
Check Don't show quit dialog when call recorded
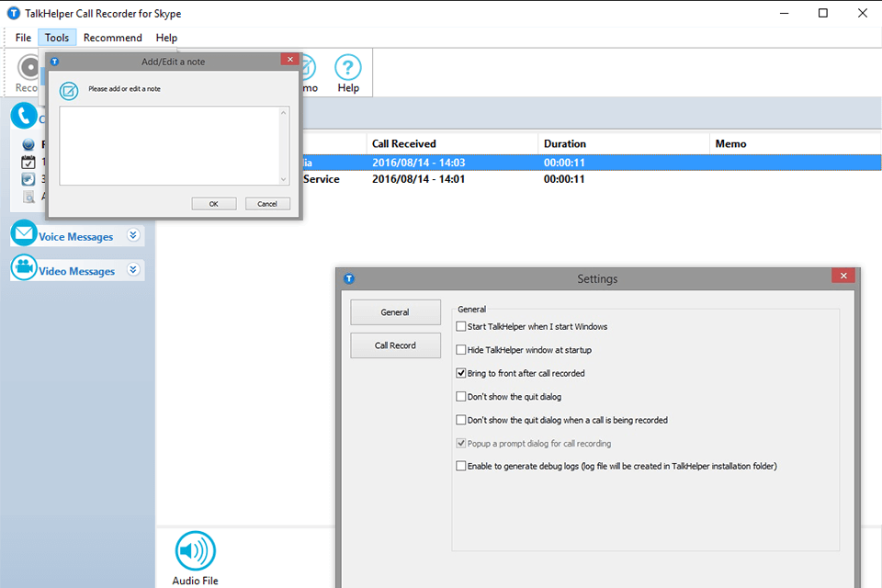(460, 420)
